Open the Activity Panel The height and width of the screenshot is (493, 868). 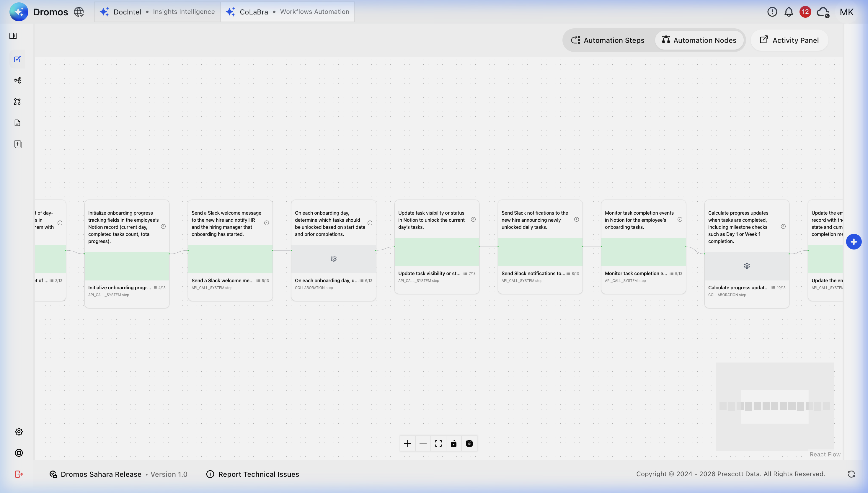click(x=789, y=40)
